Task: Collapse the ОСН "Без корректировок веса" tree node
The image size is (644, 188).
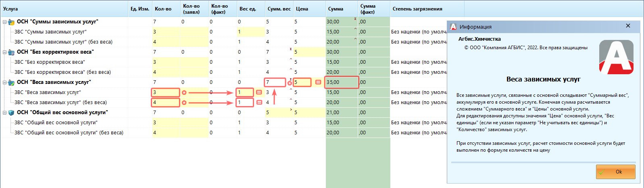Action: pos(4,52)
